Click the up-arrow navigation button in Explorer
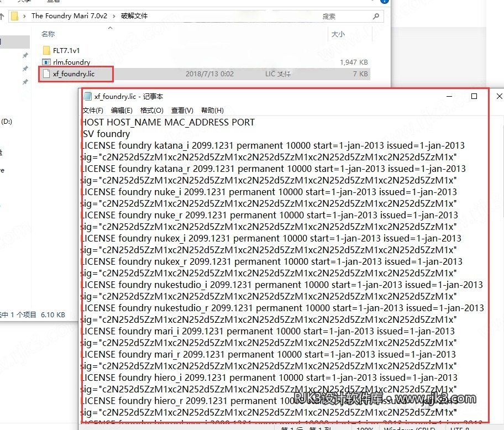The image size is (504, 430). pos(2,15)
